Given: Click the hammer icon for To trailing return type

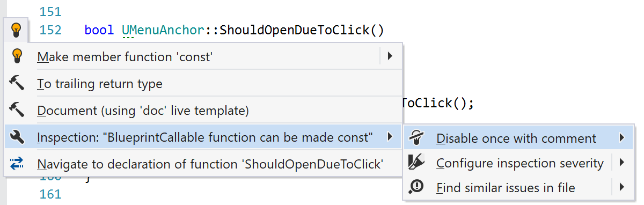Looking at the screenshot, I should tap(17, 83).
